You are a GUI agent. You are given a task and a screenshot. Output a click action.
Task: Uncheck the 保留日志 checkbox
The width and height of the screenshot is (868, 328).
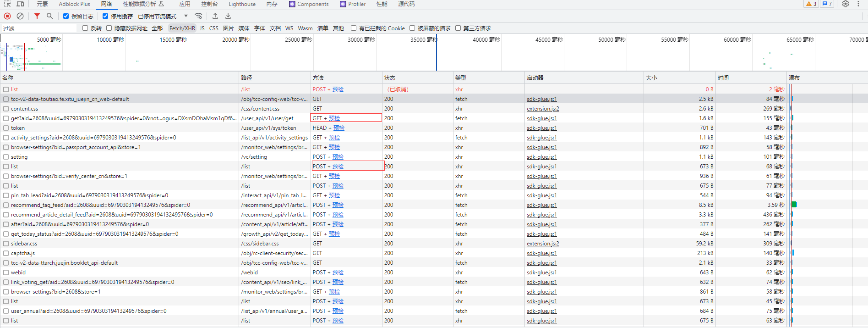click(x=66, y=16)
